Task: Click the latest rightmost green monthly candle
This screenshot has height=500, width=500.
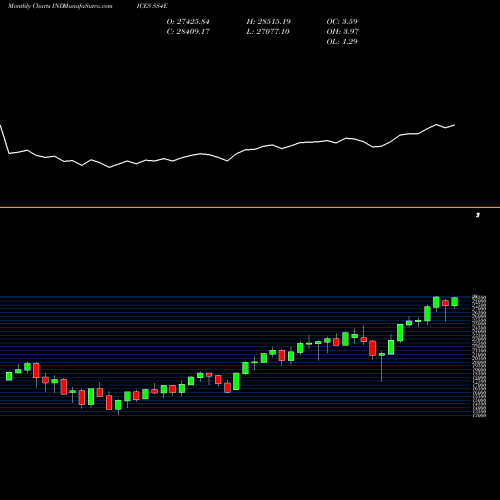Action: pyautogui.click(x=454, y=302)
